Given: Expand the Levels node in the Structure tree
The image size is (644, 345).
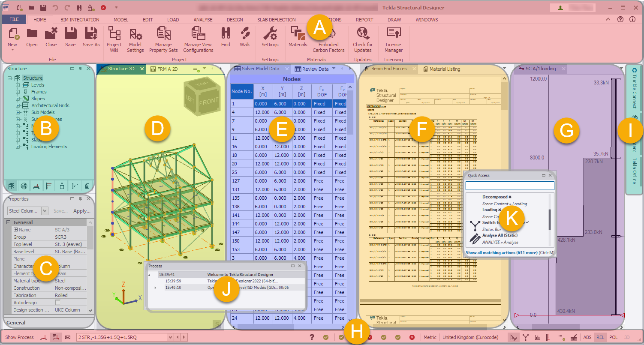Looking at the screenshot, I should [18, 85].
